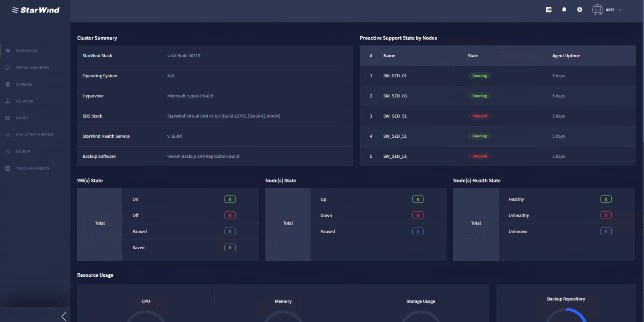Go to Pro-Active Support menu item
Image resolution: width=644 pixels, height=322 pixels.
coord(35,135)
